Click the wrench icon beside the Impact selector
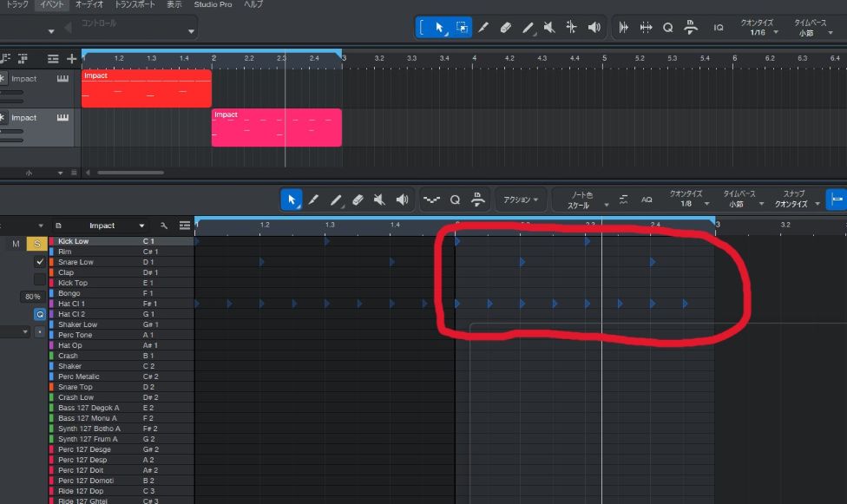 click(x=164, y=226)
